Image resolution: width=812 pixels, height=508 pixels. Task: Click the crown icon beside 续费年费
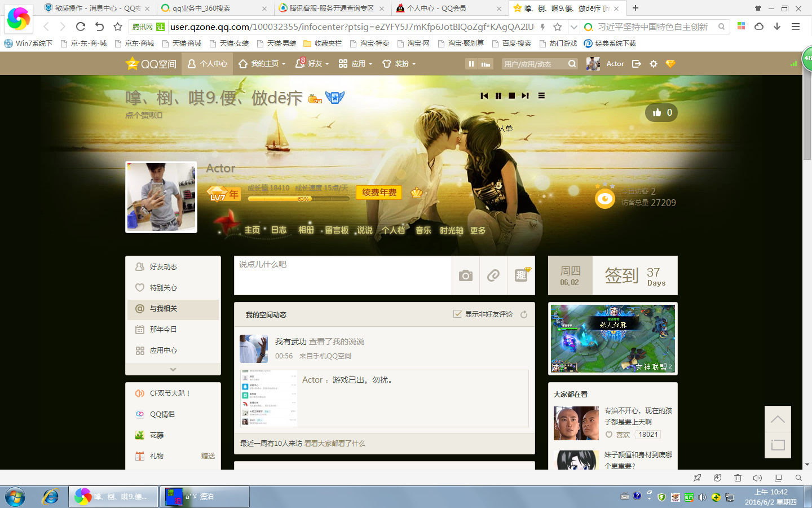click(x=417, y=192)
